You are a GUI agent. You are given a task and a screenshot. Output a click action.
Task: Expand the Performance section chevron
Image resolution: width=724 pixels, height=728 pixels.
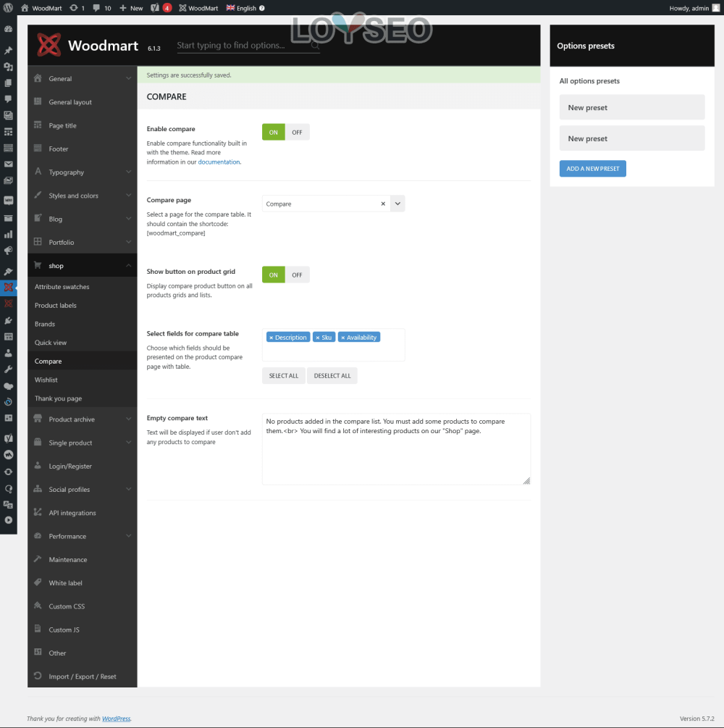point(129,536)
